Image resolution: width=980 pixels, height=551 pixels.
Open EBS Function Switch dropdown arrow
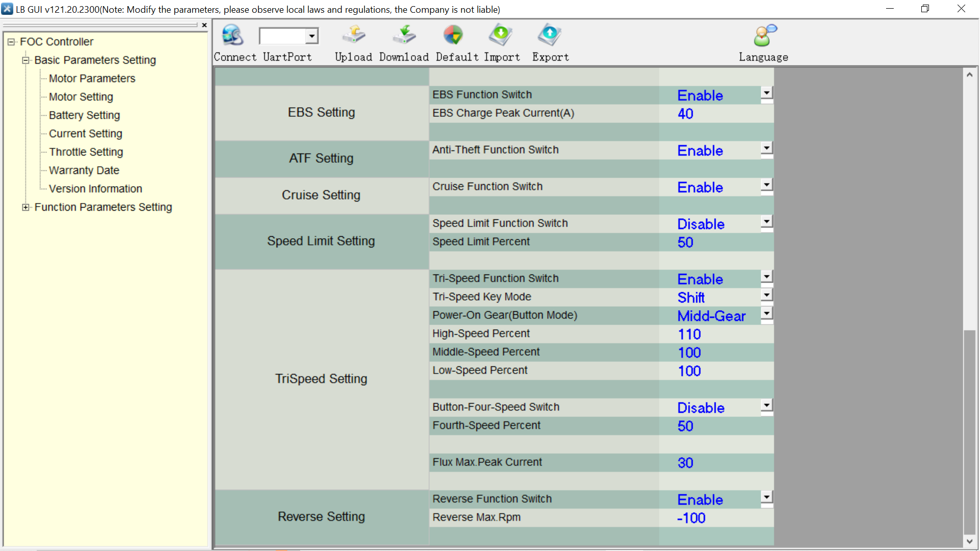click(766, 93)
